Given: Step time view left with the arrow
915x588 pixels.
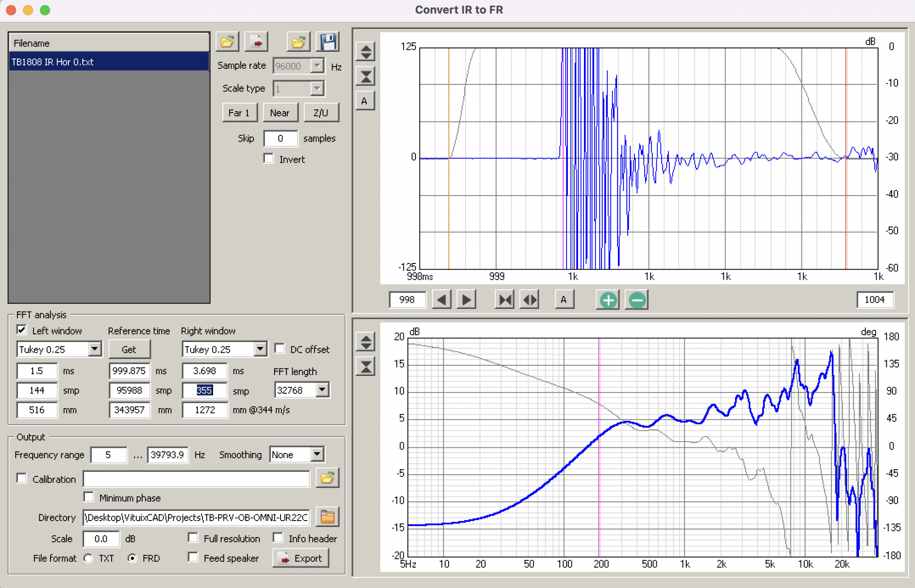Looking at the screenshot, I should pyautogui.click(x=442, y=300).
